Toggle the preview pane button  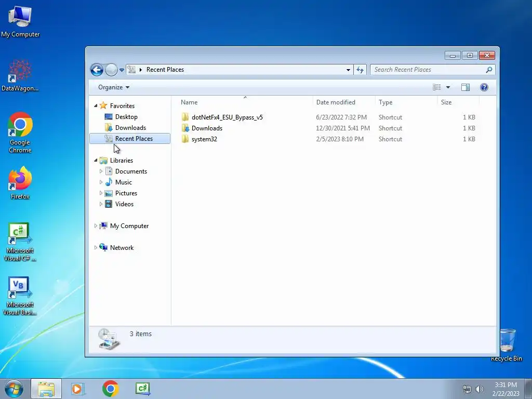point(465,87)
